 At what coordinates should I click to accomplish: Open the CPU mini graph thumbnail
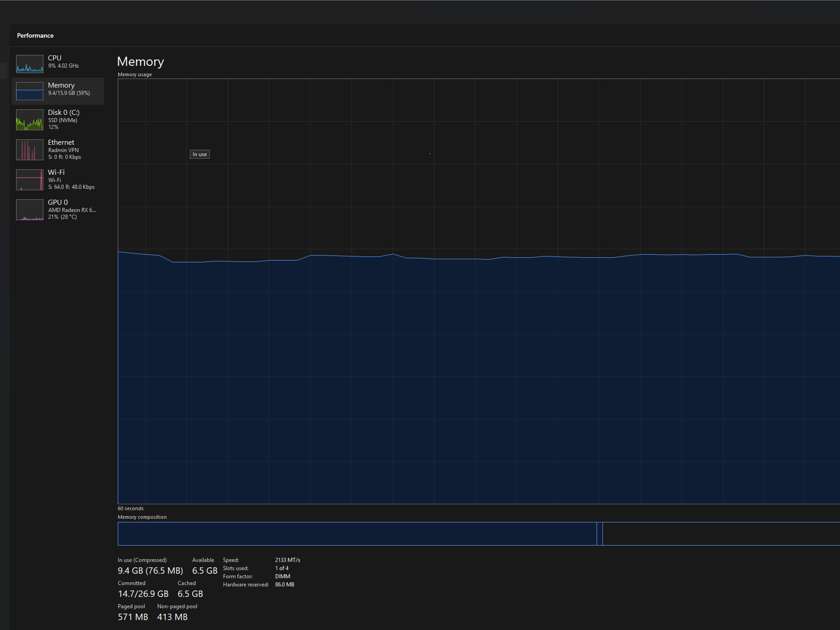click(x=30, y=64)
